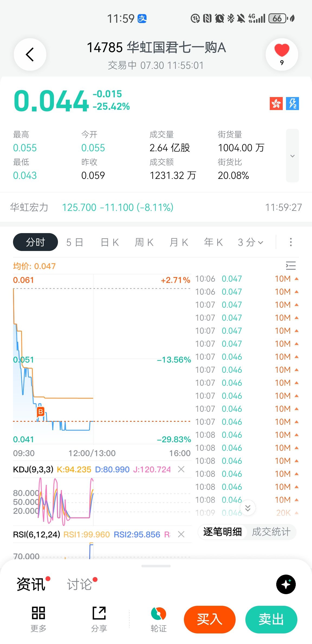Tap the red heart favorite icon
The width and height of the screenshot is (312, 644).
pos(282,51)
